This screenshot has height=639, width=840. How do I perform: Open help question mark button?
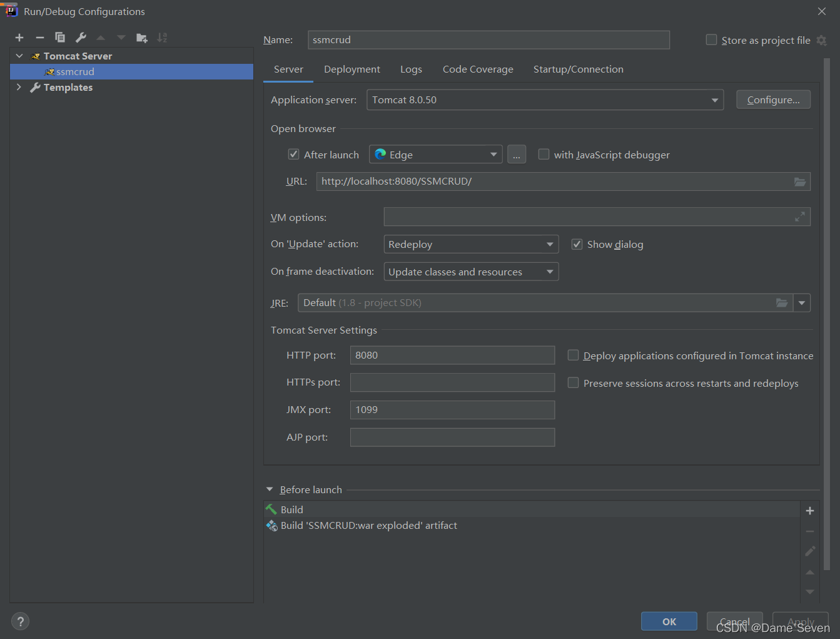tap(21, 621)
